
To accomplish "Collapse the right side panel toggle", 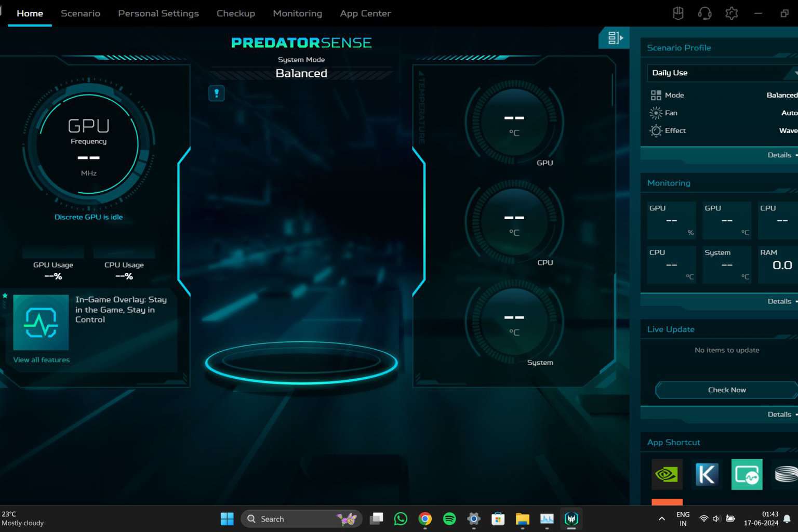I will click(x=615, y=38).
